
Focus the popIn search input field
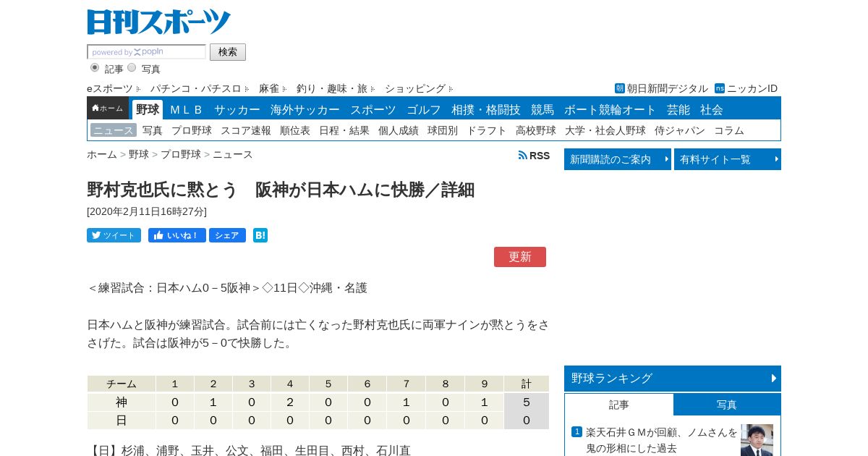coord(147,52)
